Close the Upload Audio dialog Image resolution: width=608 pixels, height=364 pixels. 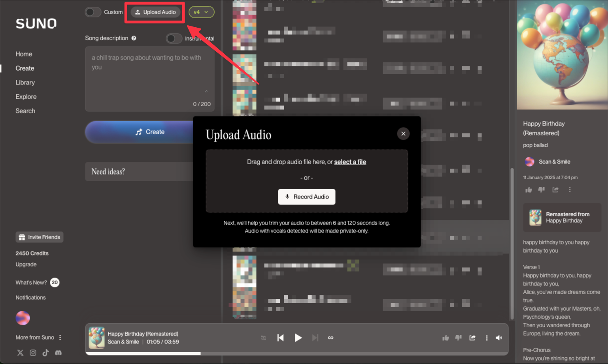[x=403, y=133]
